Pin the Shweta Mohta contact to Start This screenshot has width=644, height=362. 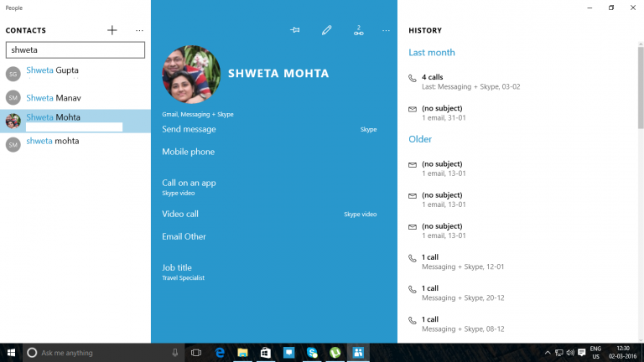295,30
